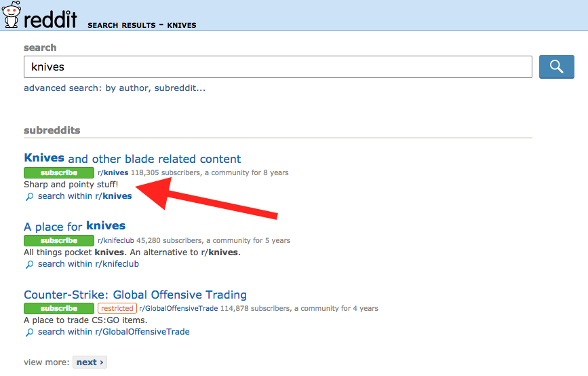Click magnifier icon beside search within r/knives
Viewport: 588px width, 376px height.
[29, 197]
